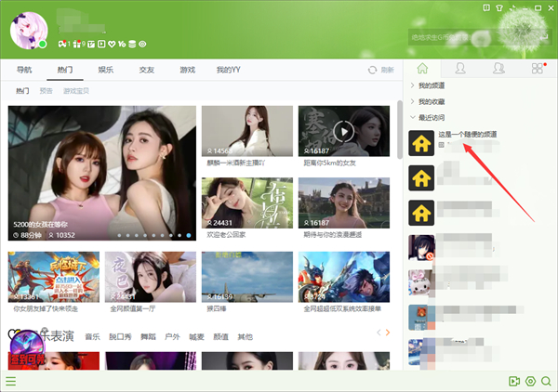Open the stacked coins icon under the username
The image size is (558, 392).
point(132,44)
